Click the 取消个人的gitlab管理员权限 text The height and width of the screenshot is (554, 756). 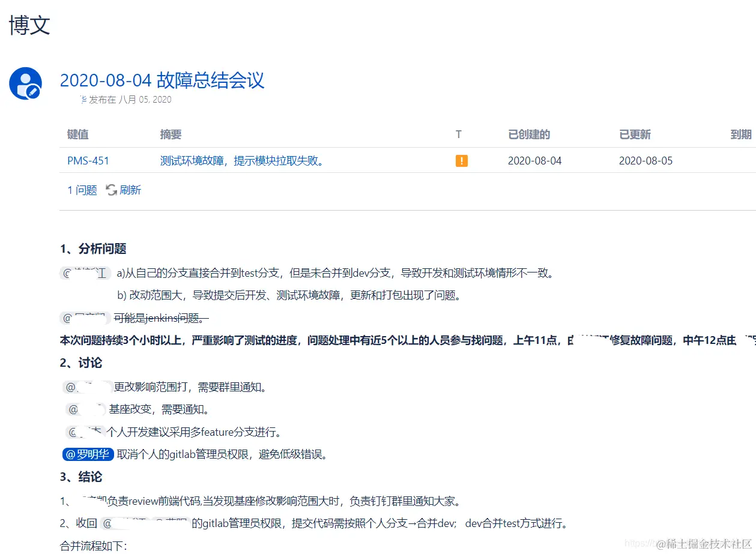click(223, 454)
